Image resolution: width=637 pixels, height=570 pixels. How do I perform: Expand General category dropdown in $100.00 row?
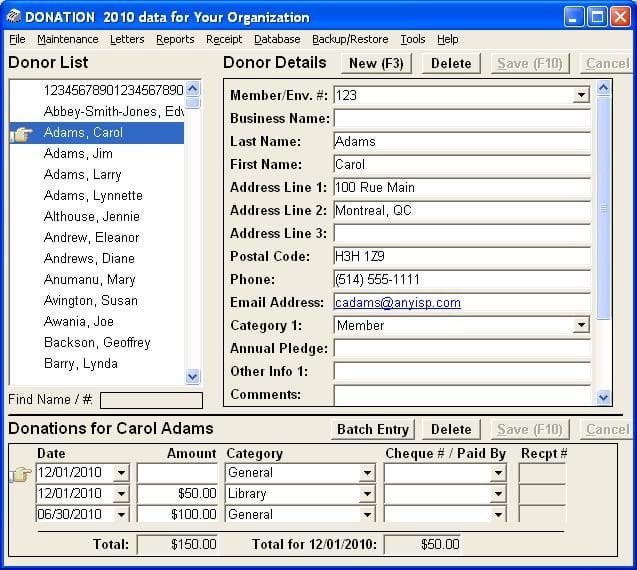click(367, 515)
